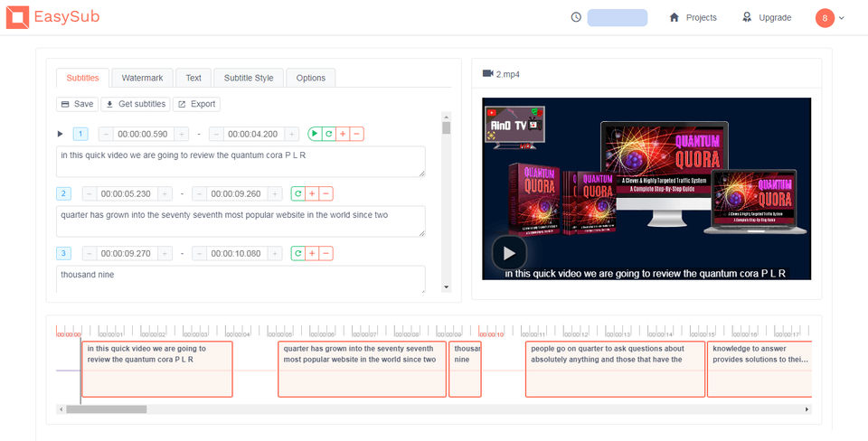Click timeline scrollbar left arrow
This screenshot has width=868, height=441.
(61, 409)
